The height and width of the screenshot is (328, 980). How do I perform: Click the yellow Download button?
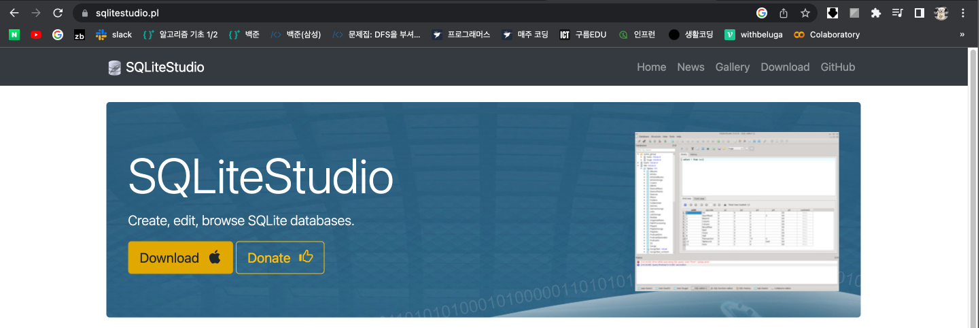pyautogui.click(x=181, y=258)
